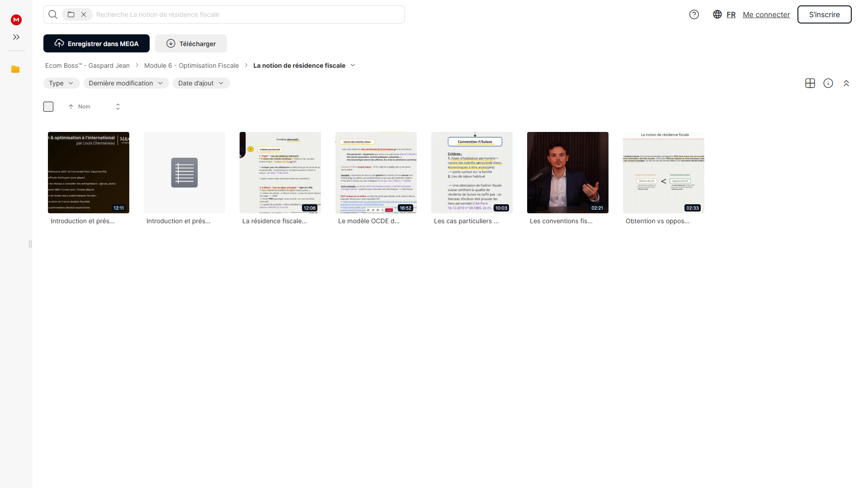
Task: Click the sidebar resize handle
Action: (30, 244)
